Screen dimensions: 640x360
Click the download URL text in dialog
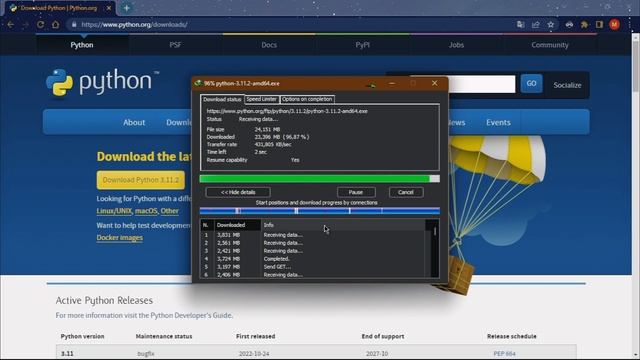pos(287,111)
